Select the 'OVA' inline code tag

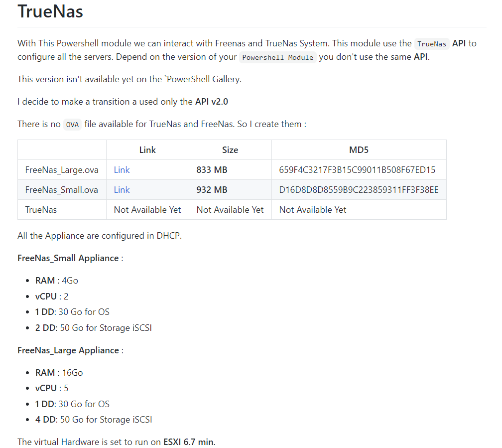[72, 125]
